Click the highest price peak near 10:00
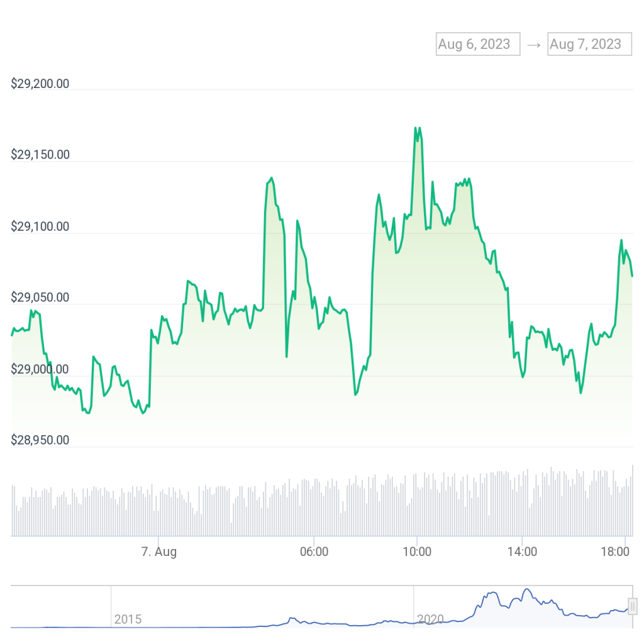The height and width of the screenshot is (644, 644). [416, 128]
